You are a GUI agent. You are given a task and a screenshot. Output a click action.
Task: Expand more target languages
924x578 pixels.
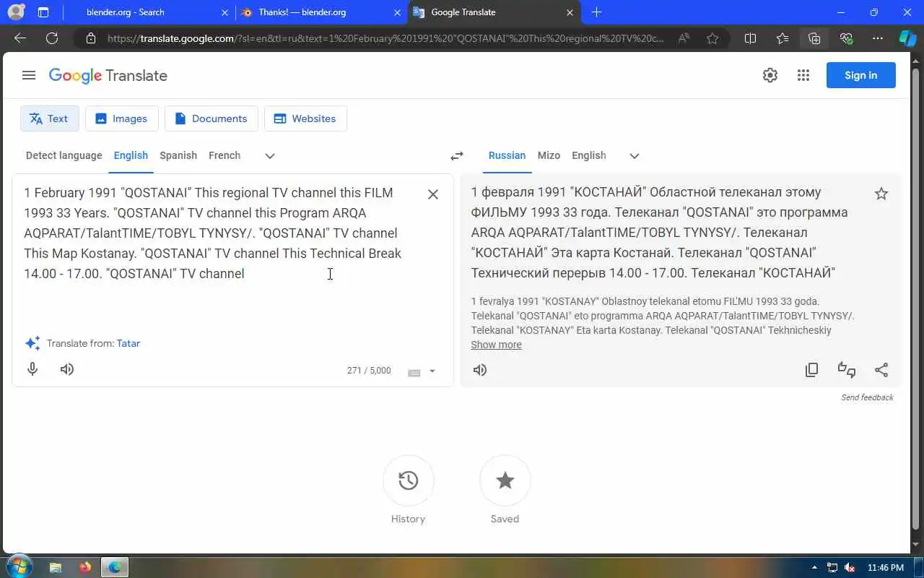coord(635,156)
